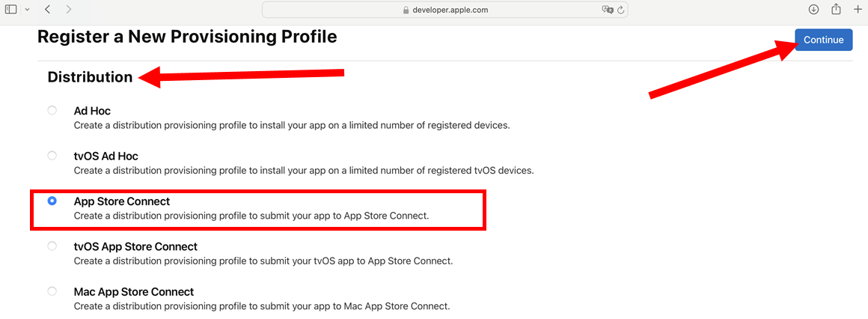868x319 pixels.
Task: Click the lock icon in address bar
Action: [406, 10]
